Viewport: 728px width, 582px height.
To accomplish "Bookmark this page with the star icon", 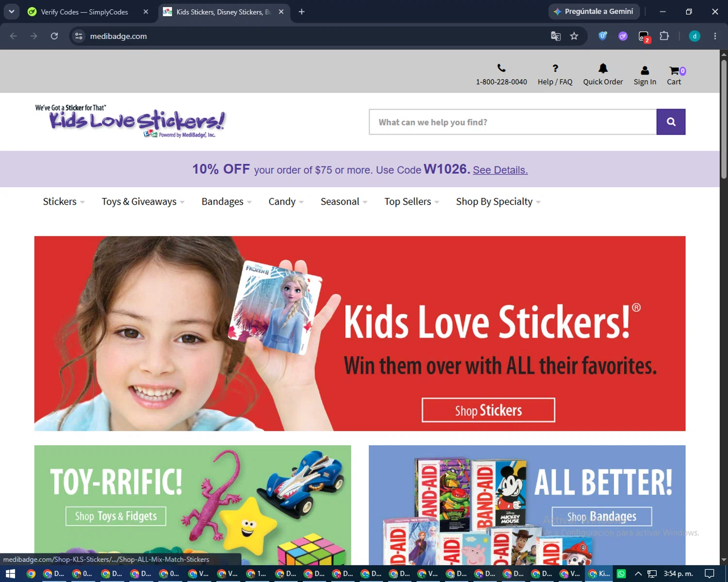I will (x=574, y=36).
